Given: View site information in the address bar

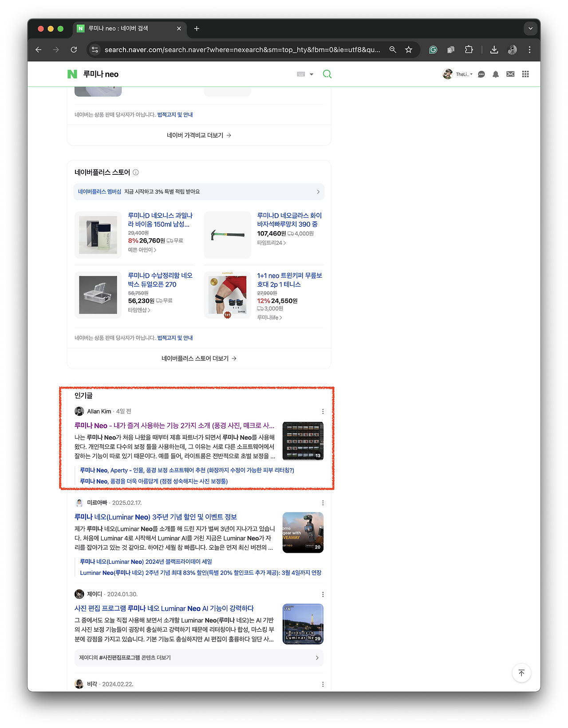Looking at the screenshot, I should coord(95,50).
